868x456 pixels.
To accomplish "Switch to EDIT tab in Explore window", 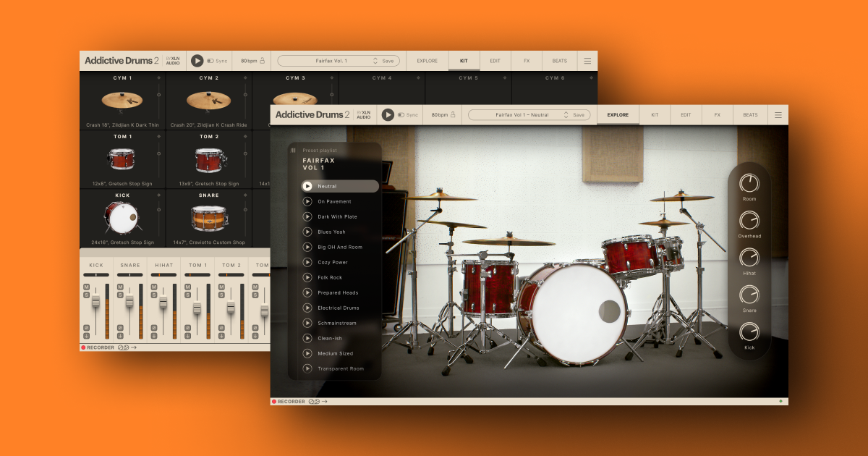I will point(686,114).
